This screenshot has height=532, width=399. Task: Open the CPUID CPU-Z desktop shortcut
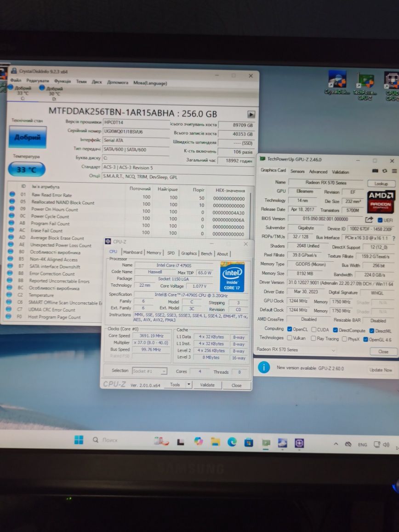point(392,86)
